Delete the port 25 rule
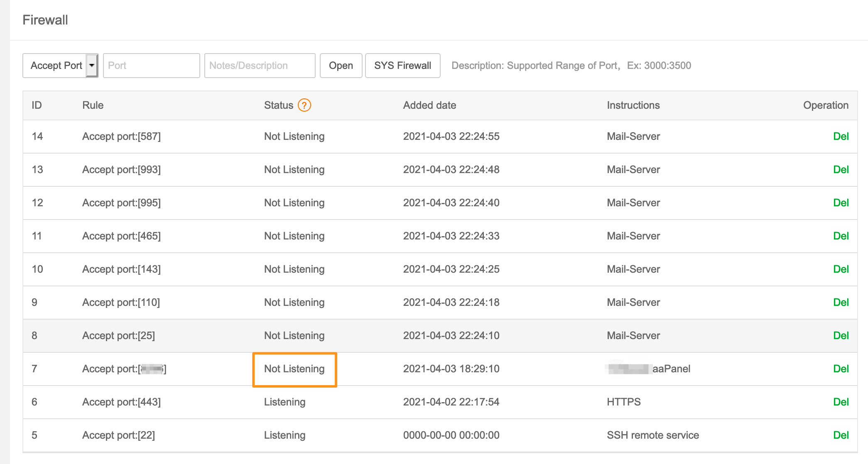This screenshot has width=868, height=464. (840, 336)
